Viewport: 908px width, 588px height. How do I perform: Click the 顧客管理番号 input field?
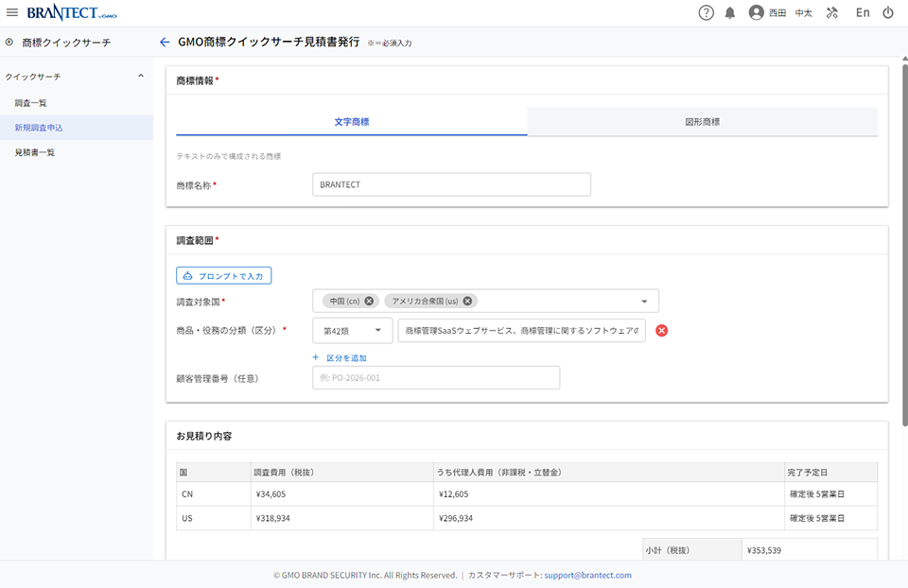pos(436,378)
